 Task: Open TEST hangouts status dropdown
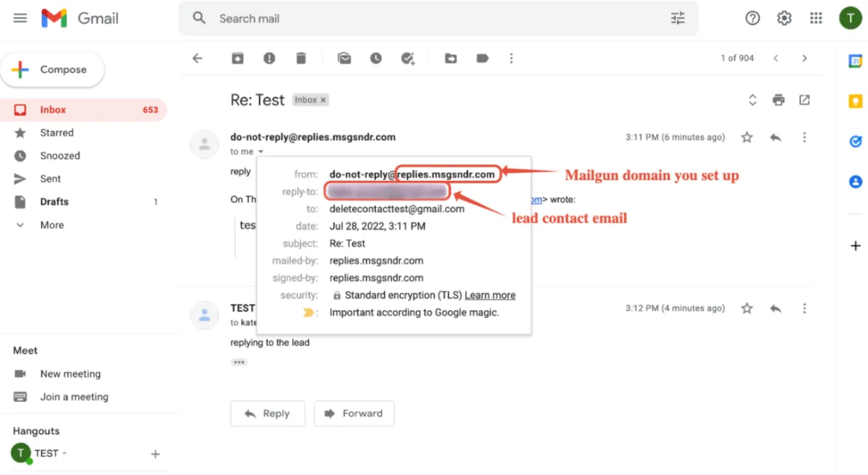click(64, 453)
